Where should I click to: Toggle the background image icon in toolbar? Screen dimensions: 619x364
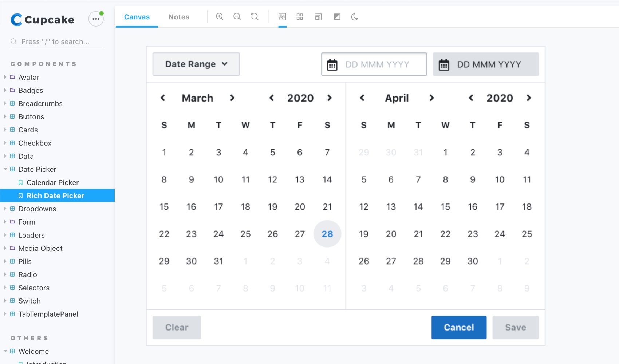click(282, 17)
